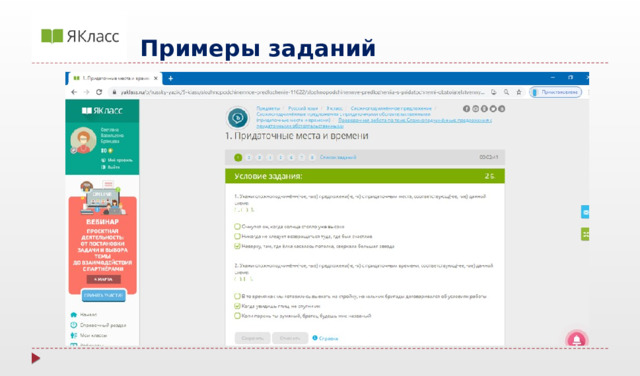
Task: Open 'Справочный раздел' in sidebar
Action: (103, 325)
